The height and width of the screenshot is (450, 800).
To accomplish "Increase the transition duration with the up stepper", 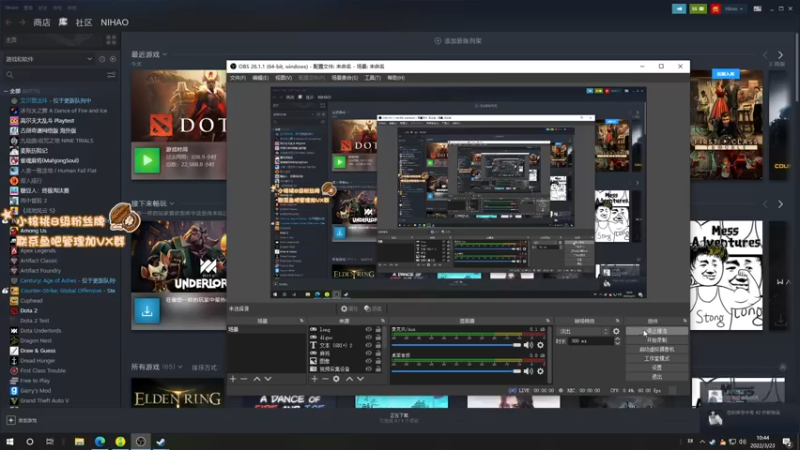I will click(616, 339).
